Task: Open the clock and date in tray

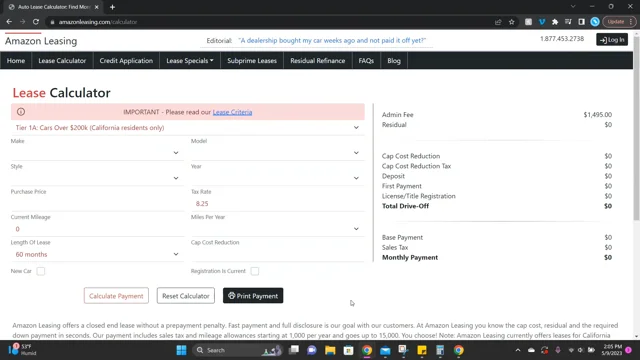Action: pos(612,350)
